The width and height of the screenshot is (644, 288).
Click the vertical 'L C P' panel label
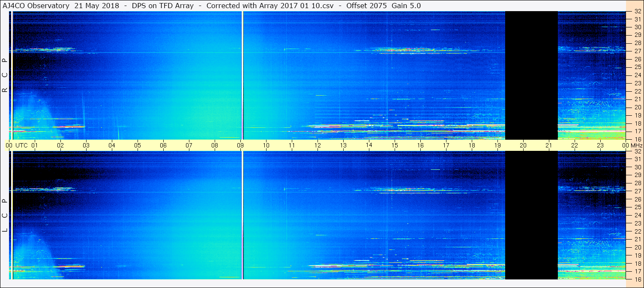[x=5, y=216]
